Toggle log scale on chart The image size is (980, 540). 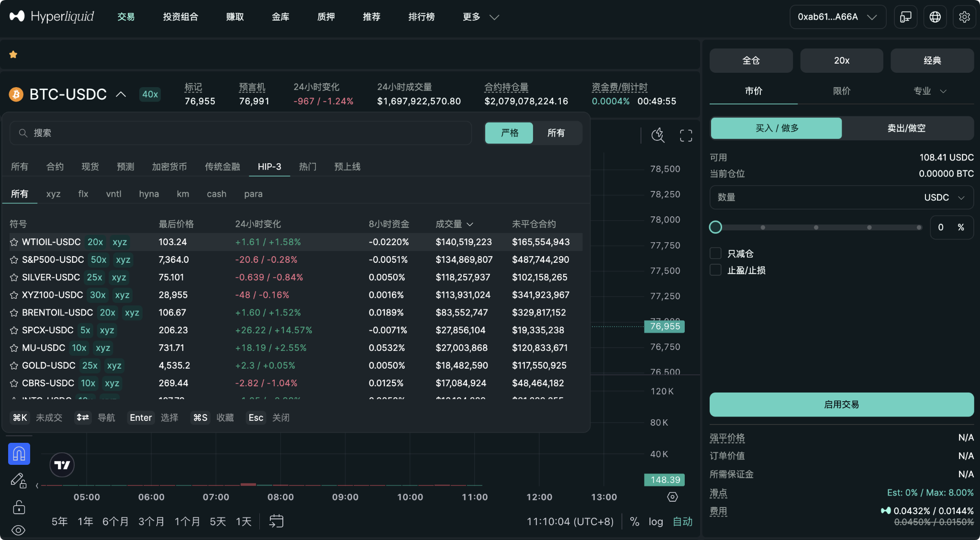click(656, 521)
